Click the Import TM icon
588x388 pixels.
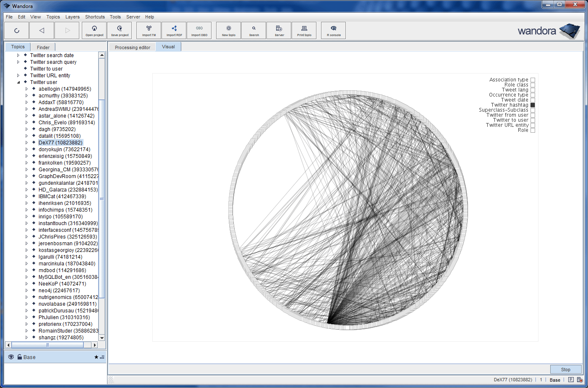[149, 30]
